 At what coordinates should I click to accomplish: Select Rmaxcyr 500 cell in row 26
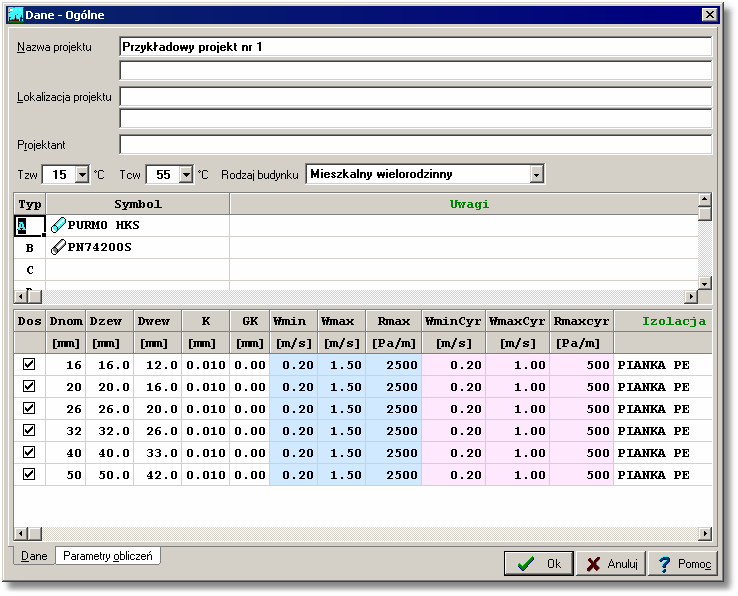coord(582,409)
